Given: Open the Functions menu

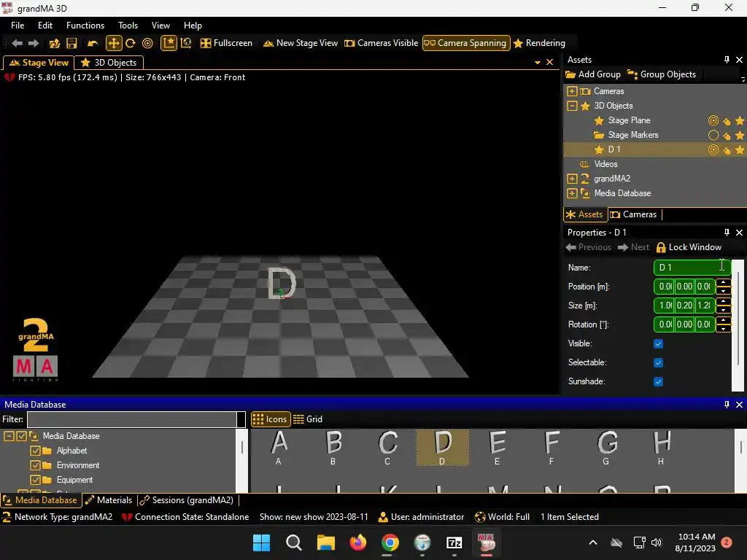Looking at the screenshot, I should (85, 26).
